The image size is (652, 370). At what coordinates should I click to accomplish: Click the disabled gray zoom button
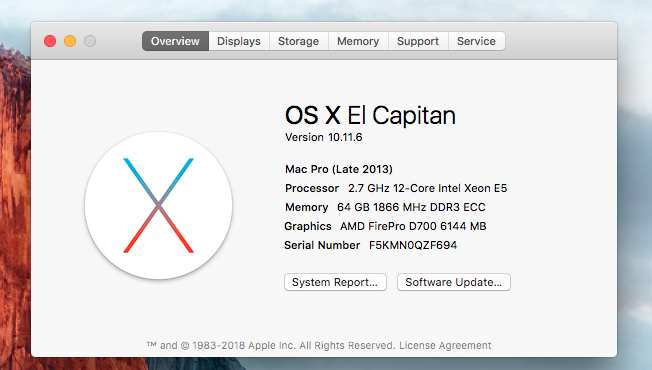(90, 41)
